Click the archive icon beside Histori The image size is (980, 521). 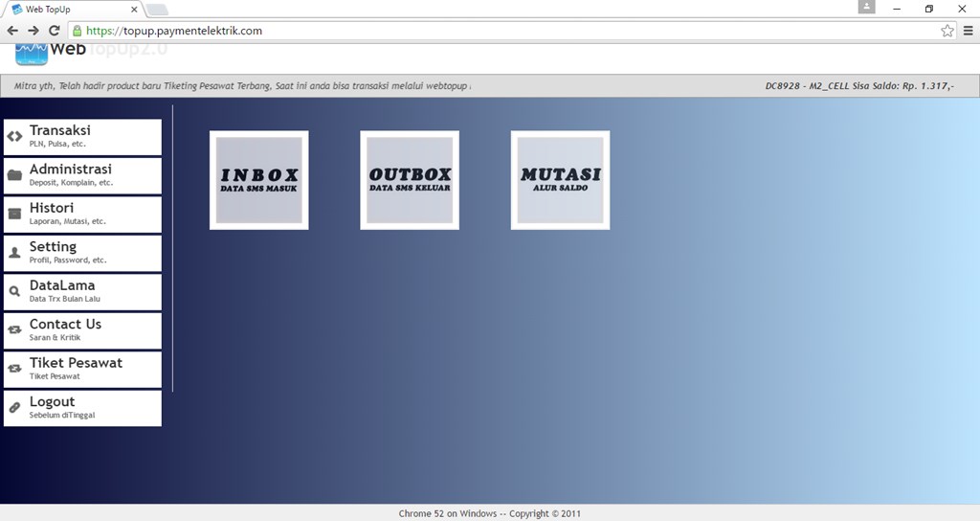click(14, 215)
